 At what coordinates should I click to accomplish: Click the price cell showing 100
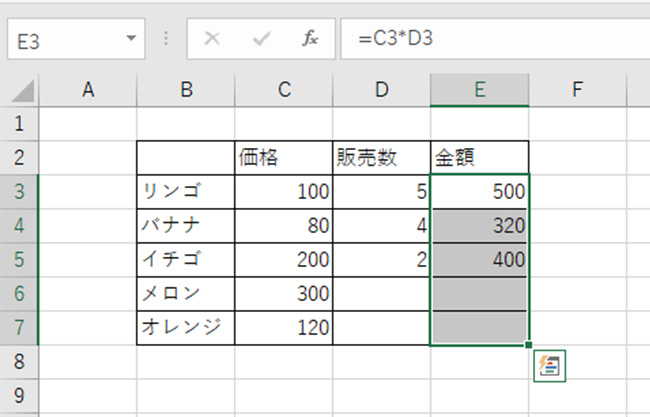(x=284, y=192)
